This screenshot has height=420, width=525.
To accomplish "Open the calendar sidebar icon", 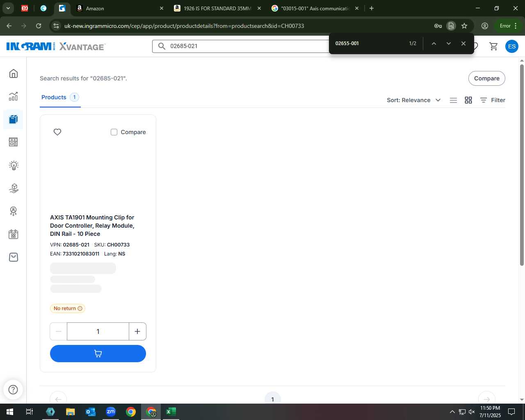I will [14, 234].
